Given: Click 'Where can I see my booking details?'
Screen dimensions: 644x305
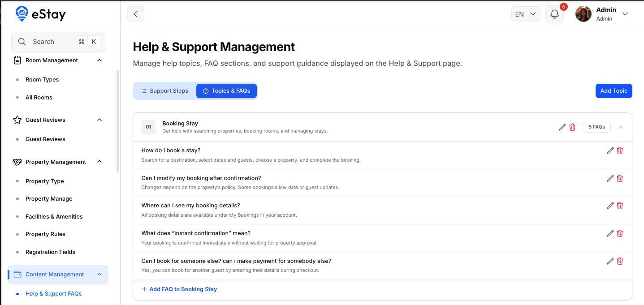Looking at the screenshot, I should pyautogui.click(x=190, y=206).
